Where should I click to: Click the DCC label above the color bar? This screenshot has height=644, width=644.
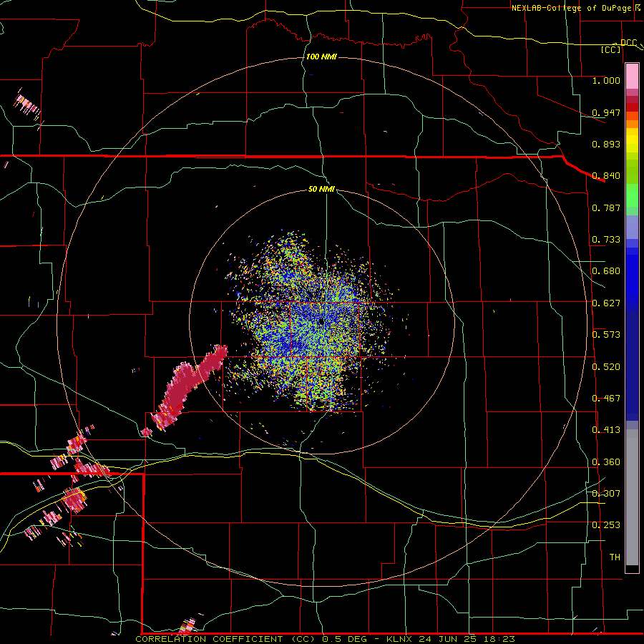coord(628,43)
